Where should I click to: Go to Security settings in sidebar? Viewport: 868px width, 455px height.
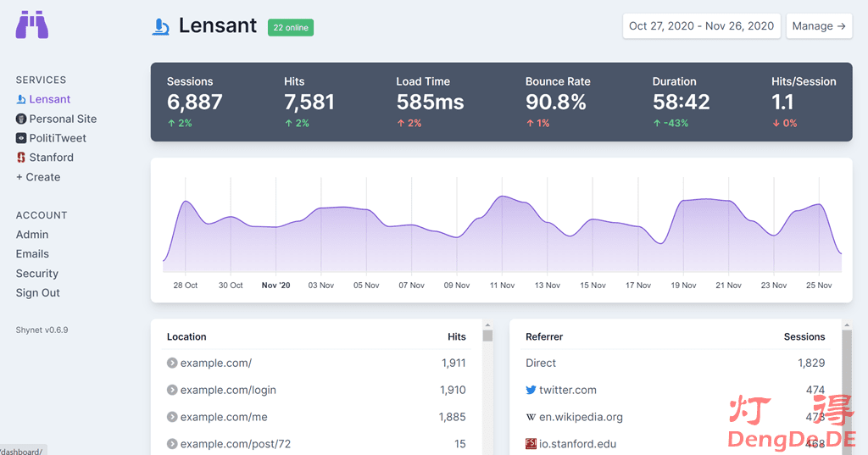37,274
